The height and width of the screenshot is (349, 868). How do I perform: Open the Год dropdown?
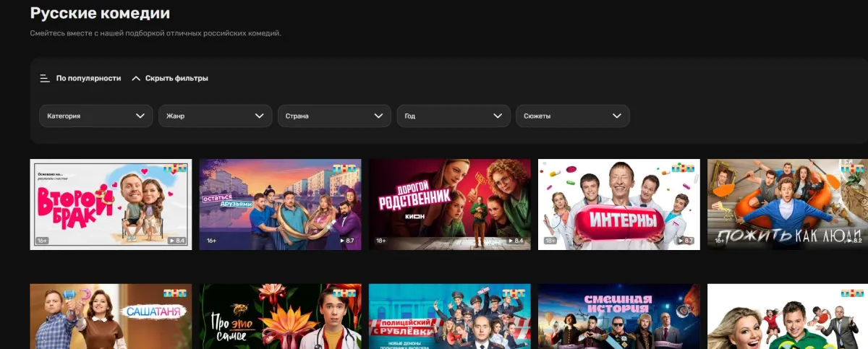pos(454,116)
